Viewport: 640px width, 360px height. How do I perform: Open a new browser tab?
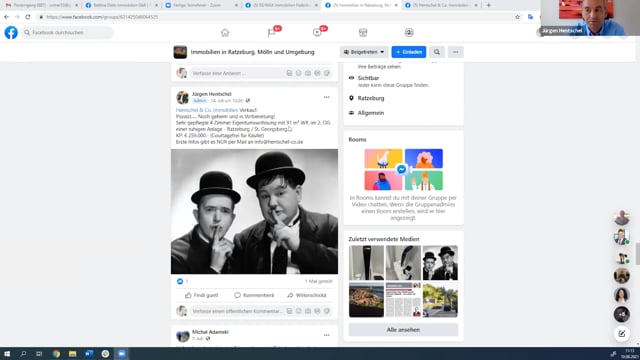click(489, 5)
